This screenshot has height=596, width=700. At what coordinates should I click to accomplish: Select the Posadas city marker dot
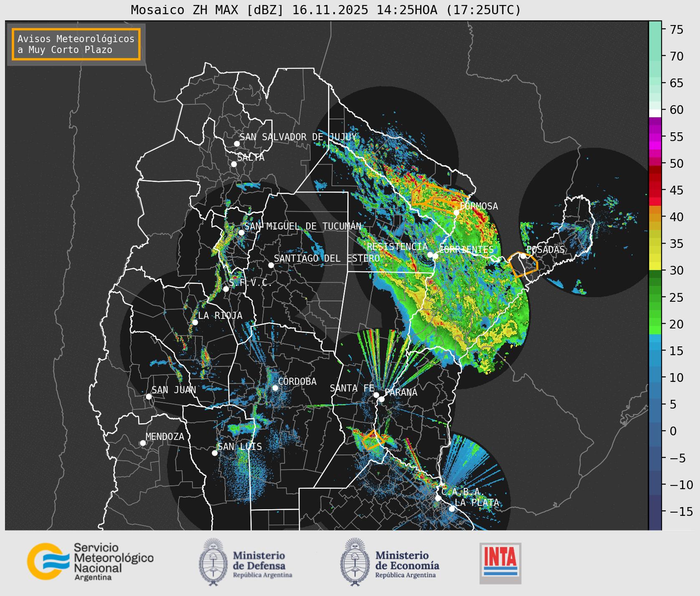tap(523, 256)
